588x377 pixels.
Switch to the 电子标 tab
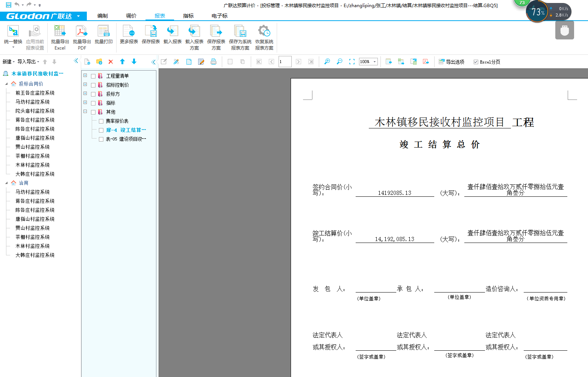click(x=219, y=16)
